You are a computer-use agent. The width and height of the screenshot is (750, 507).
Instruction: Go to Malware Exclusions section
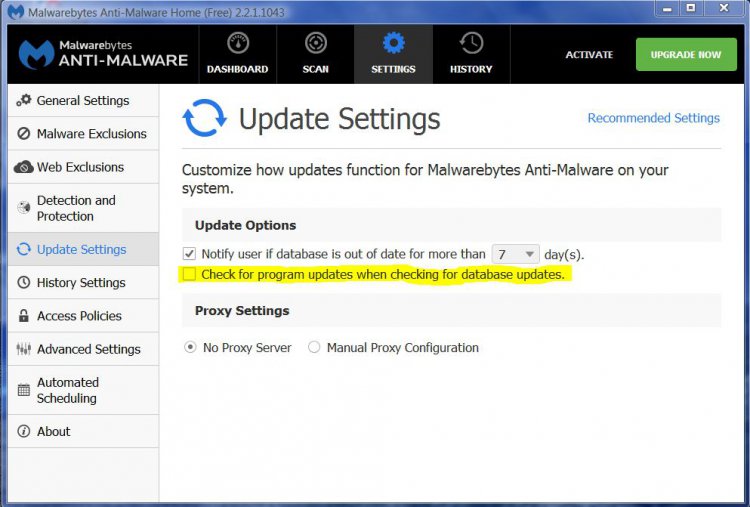83,133
